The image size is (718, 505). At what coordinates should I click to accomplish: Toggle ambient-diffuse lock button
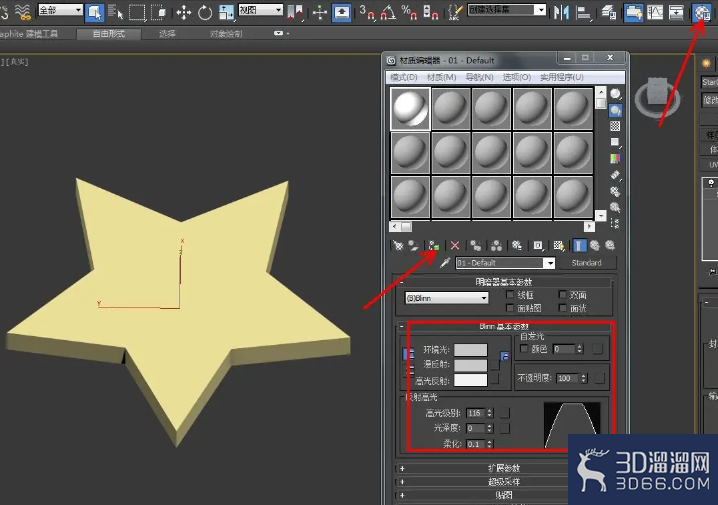coord(408,353)
